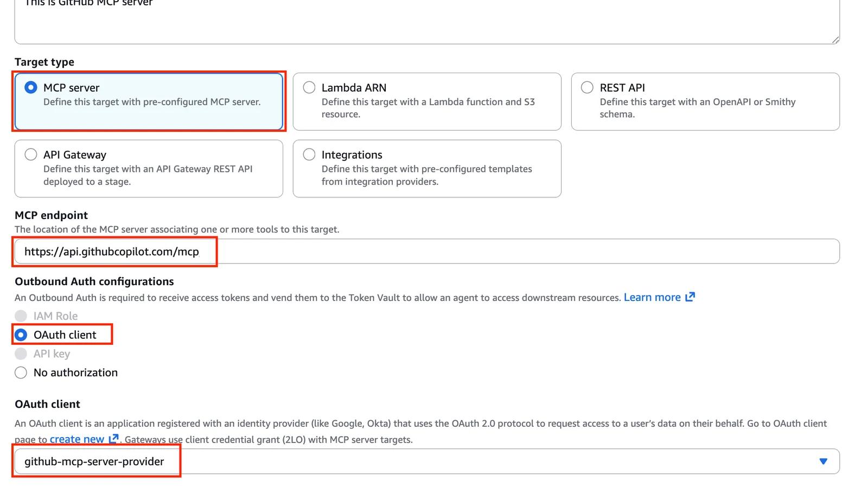Open the Learn more link
This screenshot has width=868, height=488.
[652, 297]
